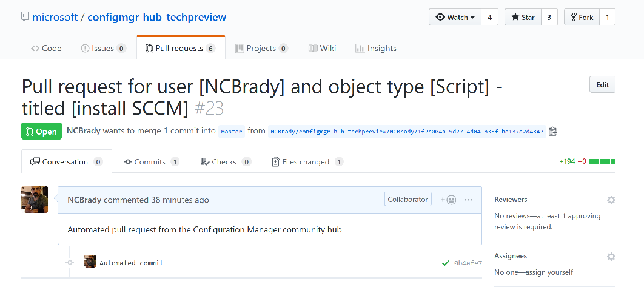644x287 pixels.
Task: Open the Commits tab
Action: 152,162
